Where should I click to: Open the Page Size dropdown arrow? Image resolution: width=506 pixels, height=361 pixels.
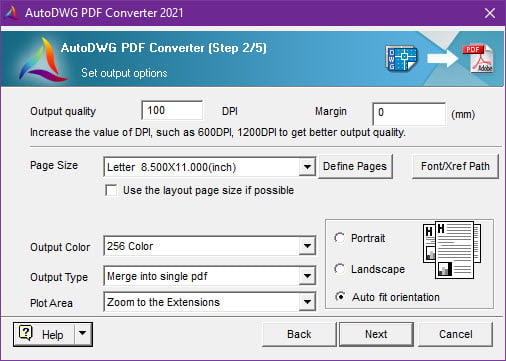click(x=307, y=166)
